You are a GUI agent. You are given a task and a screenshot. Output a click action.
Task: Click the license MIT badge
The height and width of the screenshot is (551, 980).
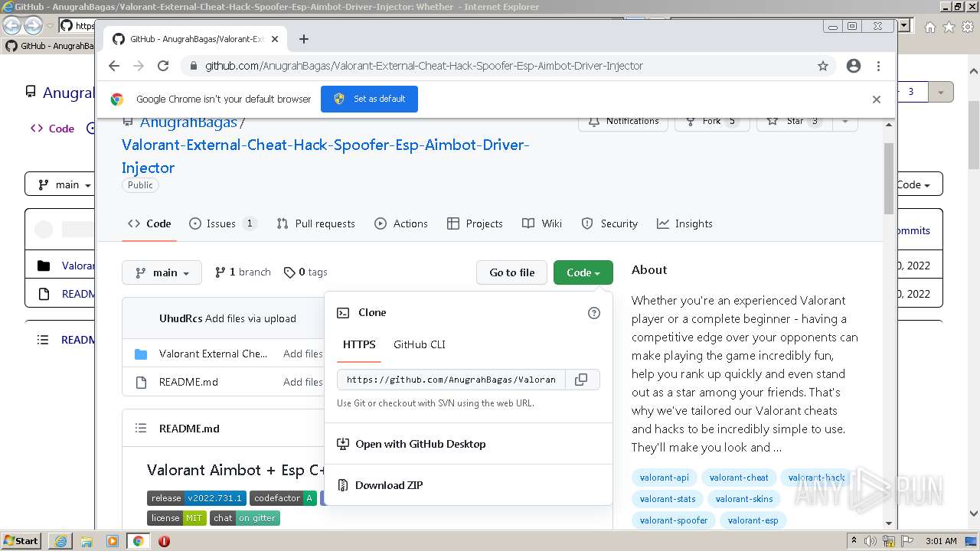pyautogui.click(x=177, y=518)
